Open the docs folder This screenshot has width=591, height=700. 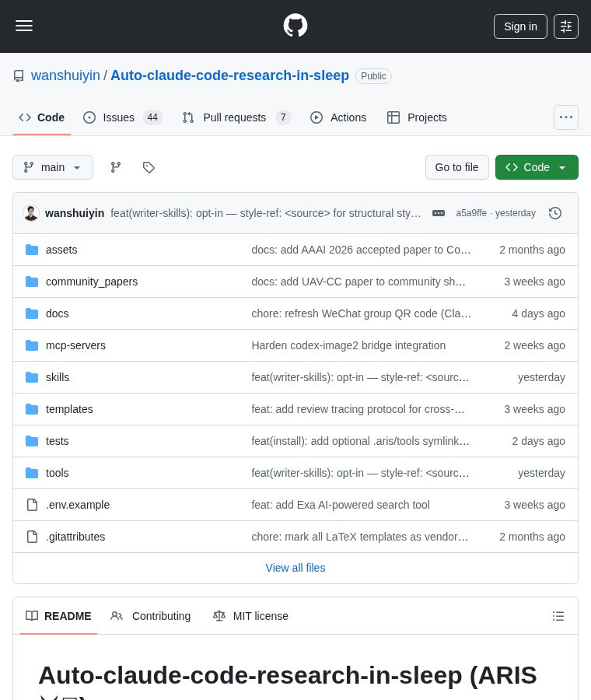point(57,314)
